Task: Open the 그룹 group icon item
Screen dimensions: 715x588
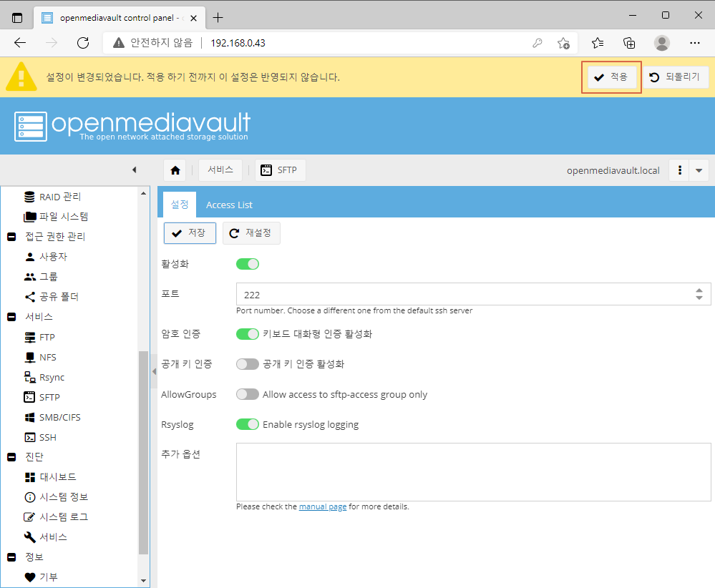Action: 41,277
